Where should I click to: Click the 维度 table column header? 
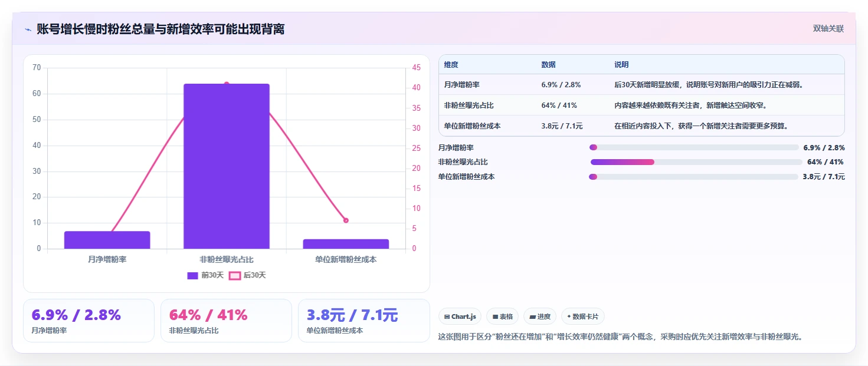[x=451, y=65]
